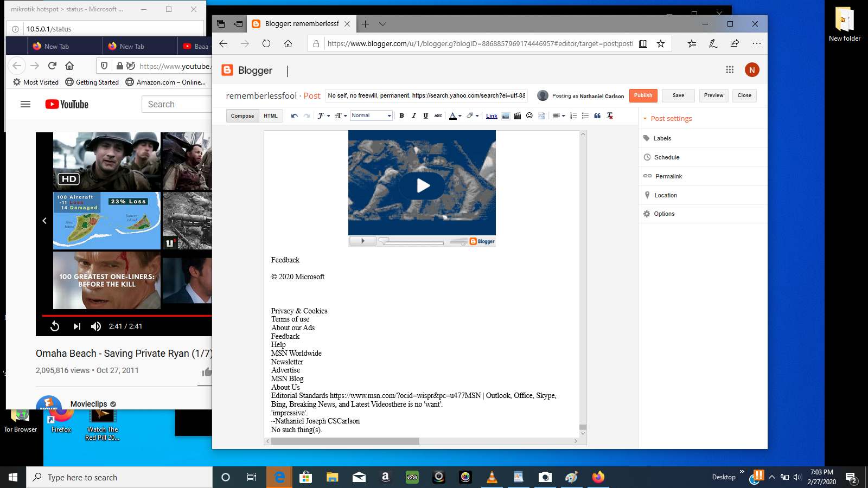
Task: Add notes with Edge pen icon
Action: tap(713, 43)
